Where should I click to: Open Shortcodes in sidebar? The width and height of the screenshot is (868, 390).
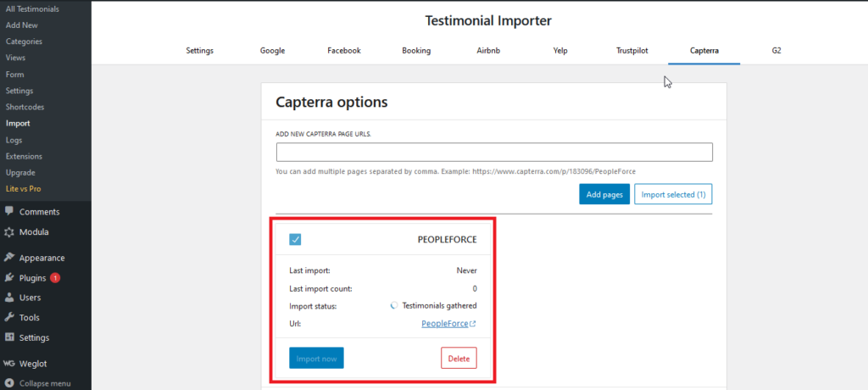pos(25,106)
